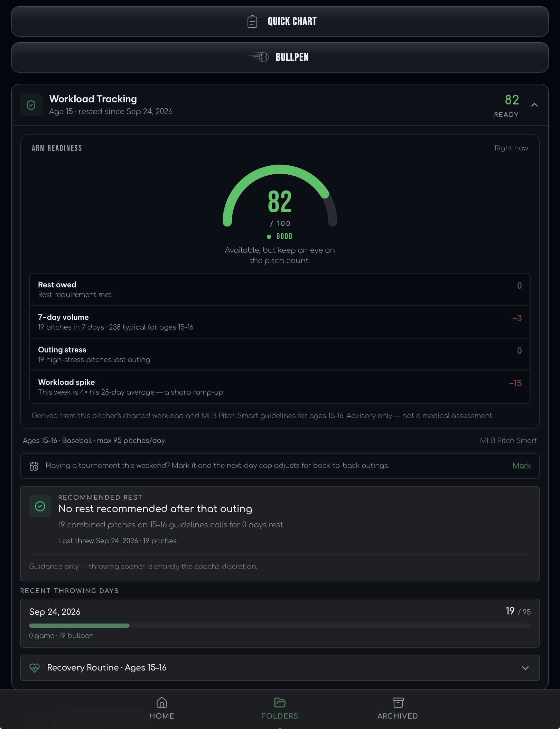This screenshot has height=729, width=560.
Task: Click 'Ages 15–16 · Baseball · max 95 pitches/day' text
Action: [94, 441]
